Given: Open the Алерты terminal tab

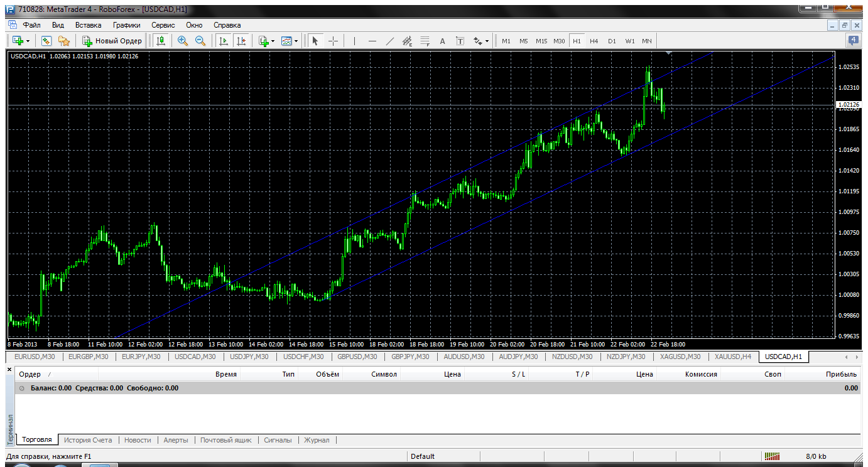Looking at the screenshot, I should click(x=176, y=440).
